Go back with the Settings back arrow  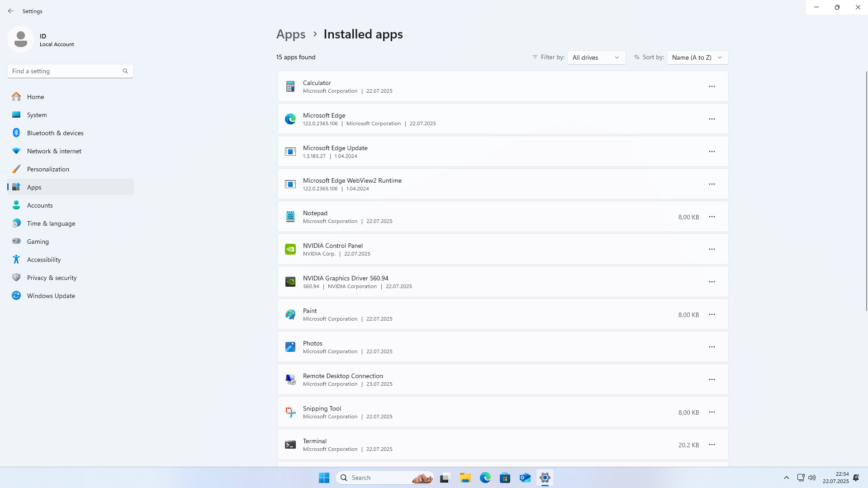pos(11,11)
